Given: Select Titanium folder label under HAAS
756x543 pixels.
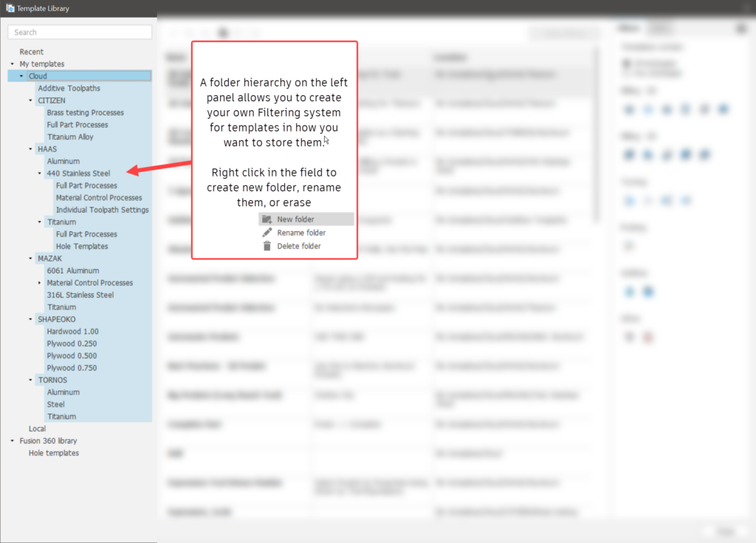Looking at the screenshot, I should 62,222.
